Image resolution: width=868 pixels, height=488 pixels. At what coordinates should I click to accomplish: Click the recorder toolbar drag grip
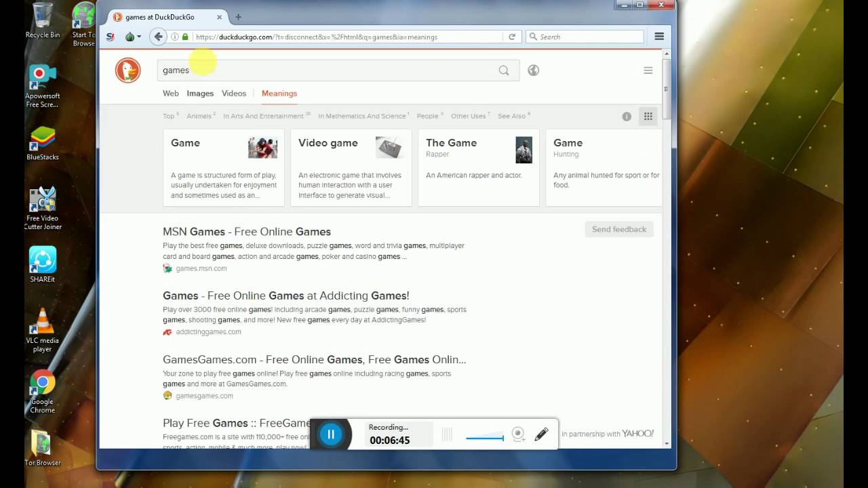447,434
